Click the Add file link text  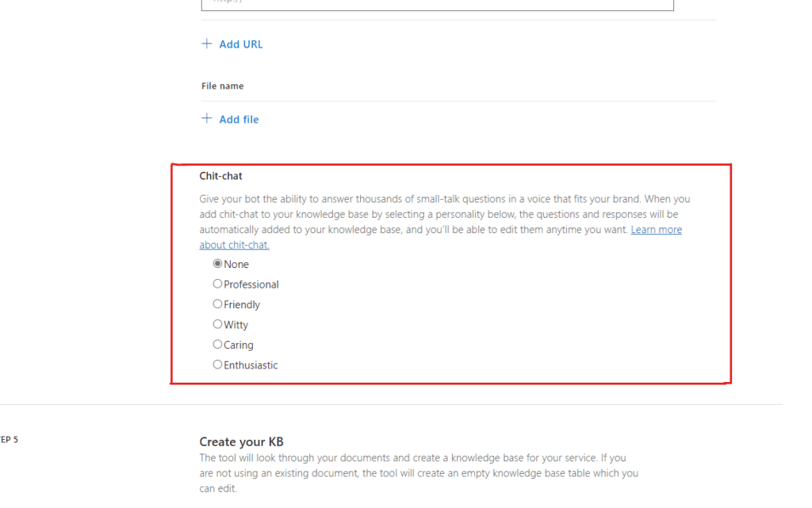click(239, 120)
